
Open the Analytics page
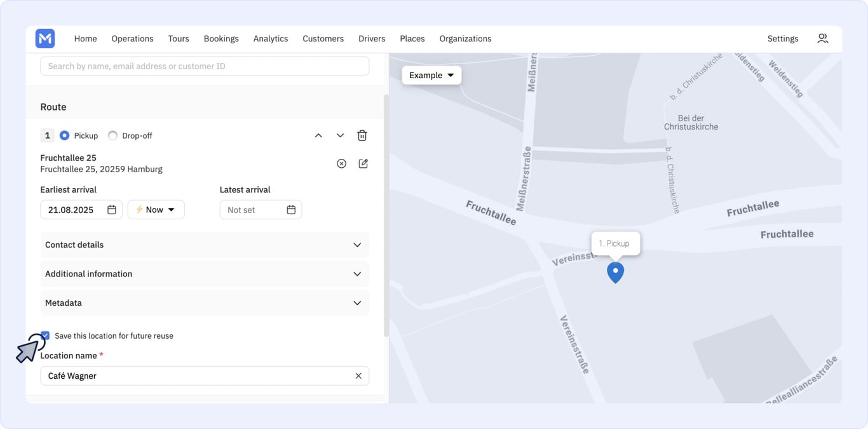(271, 39)
